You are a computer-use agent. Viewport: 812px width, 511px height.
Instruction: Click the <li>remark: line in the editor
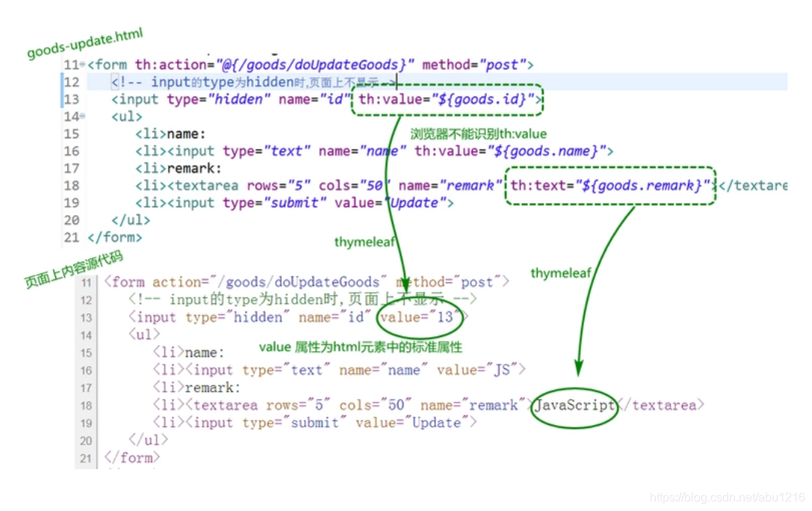pos(179,168)
